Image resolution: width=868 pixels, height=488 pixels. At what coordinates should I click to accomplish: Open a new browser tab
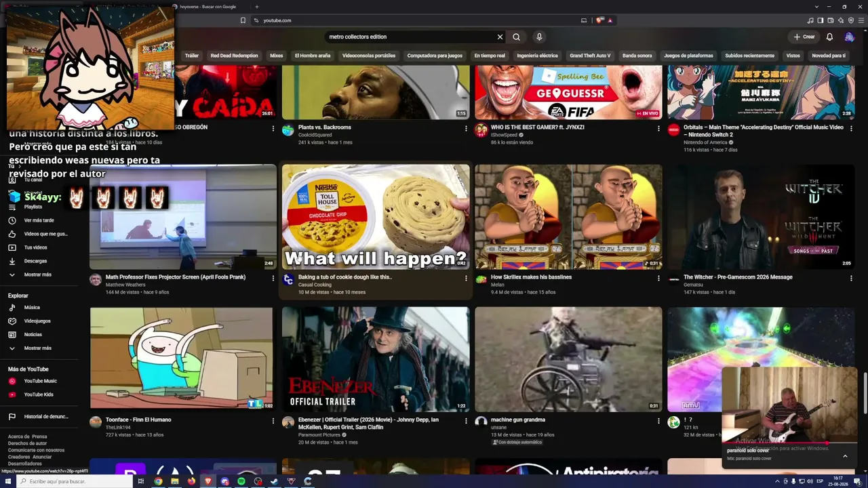tap(256, 7)
